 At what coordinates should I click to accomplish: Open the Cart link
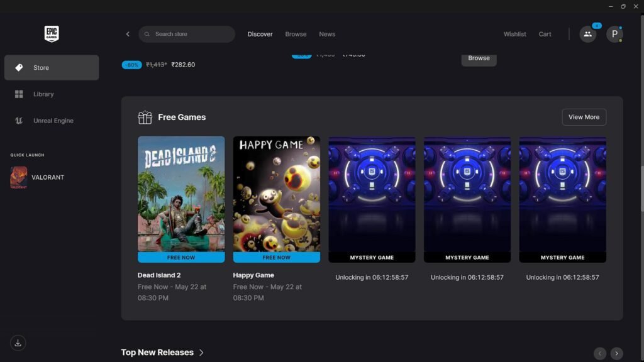point(545,34)
